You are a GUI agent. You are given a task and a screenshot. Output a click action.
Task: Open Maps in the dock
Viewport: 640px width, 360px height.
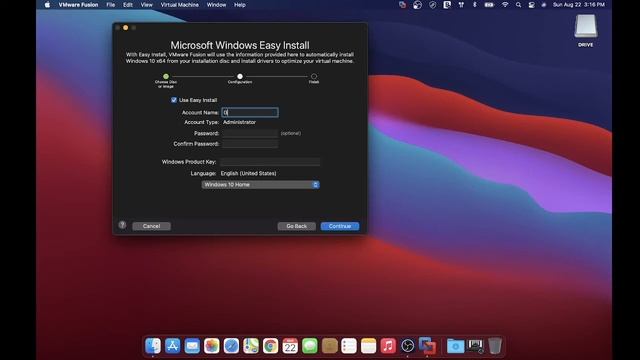click(251, 346)
